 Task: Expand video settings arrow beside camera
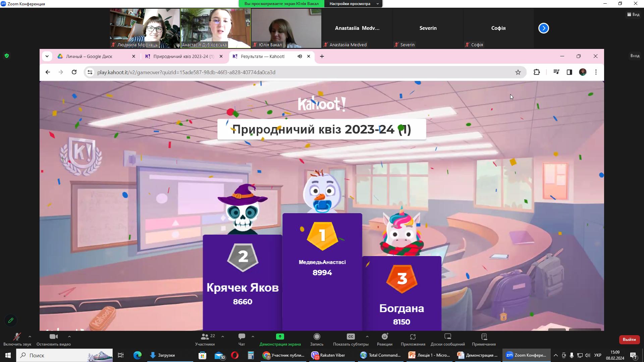point(69,337)
